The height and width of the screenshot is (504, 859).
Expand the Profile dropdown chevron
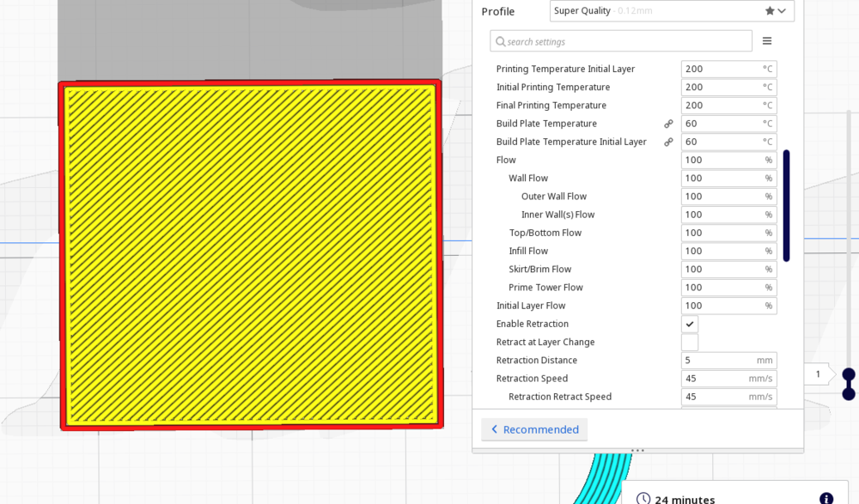[782, 11]
